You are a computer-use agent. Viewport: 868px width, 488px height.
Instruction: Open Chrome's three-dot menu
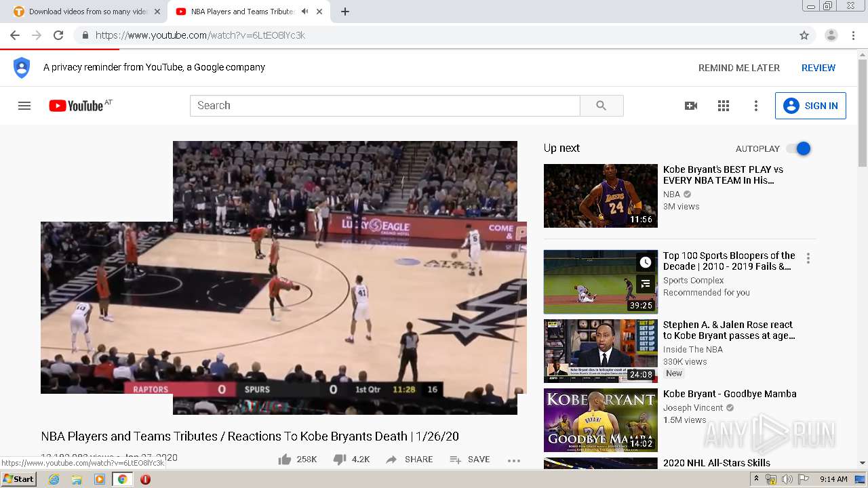pyautogui.click(x=854, y=35)
